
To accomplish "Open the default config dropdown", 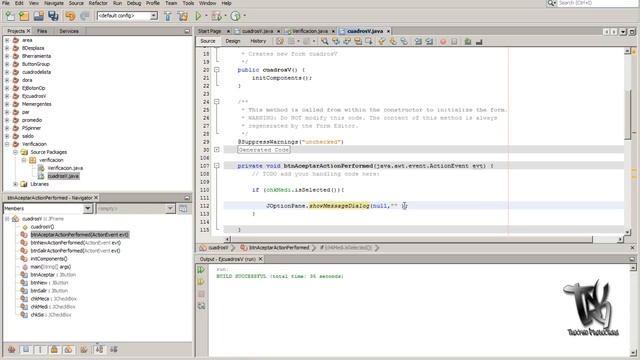I will point(153,16).
